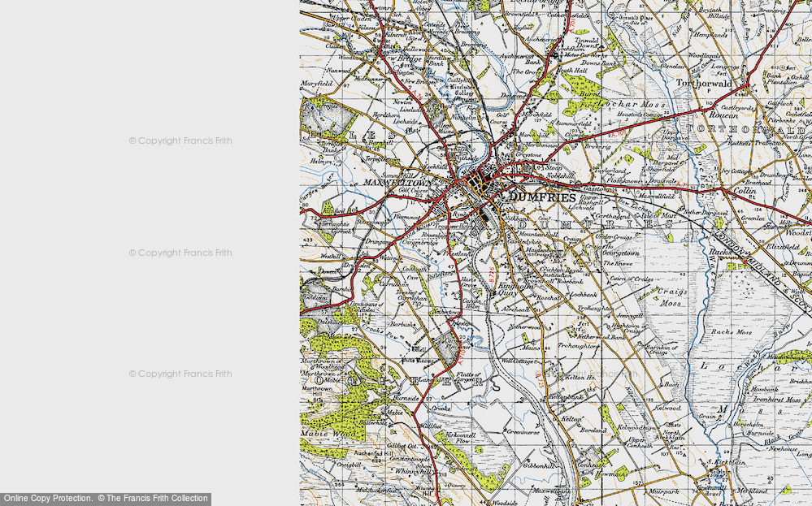Select the Newton place name
This screenshot has height=506, width=812.
(402, 102)
